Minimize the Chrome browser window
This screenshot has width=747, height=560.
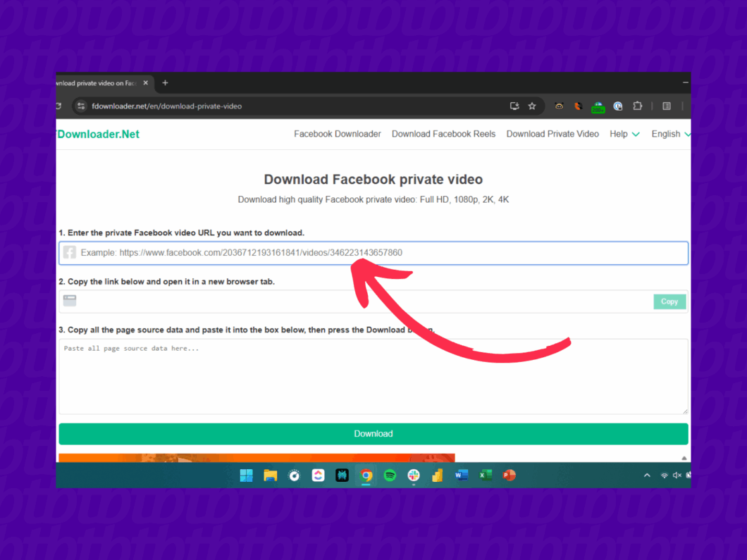click(x=686, y=83)
